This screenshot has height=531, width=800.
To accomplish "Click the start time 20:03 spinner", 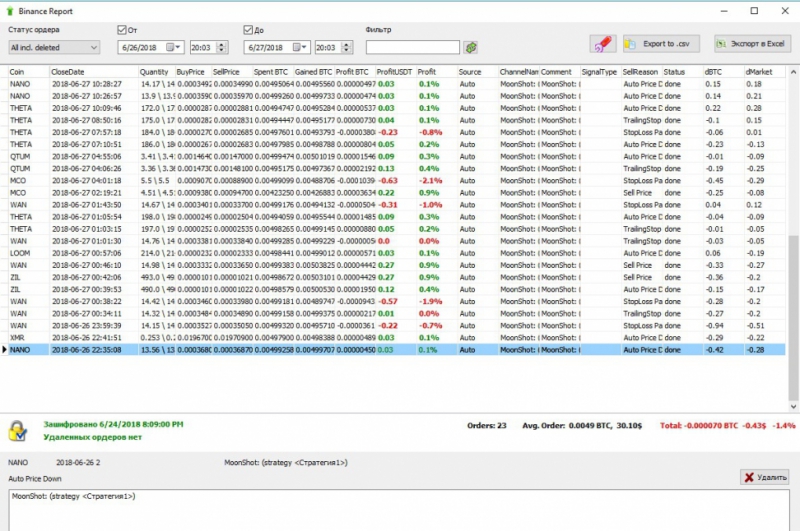I will coord(221,47).
